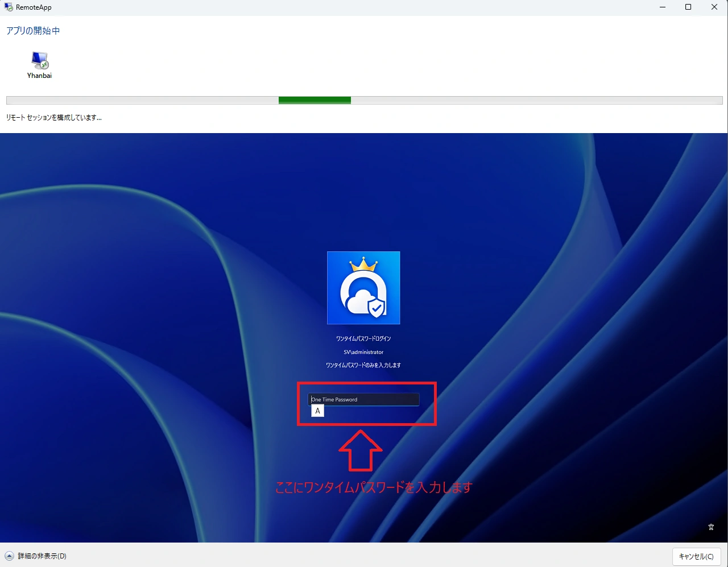Click the IME mode indicator "A"

(317, 411)
